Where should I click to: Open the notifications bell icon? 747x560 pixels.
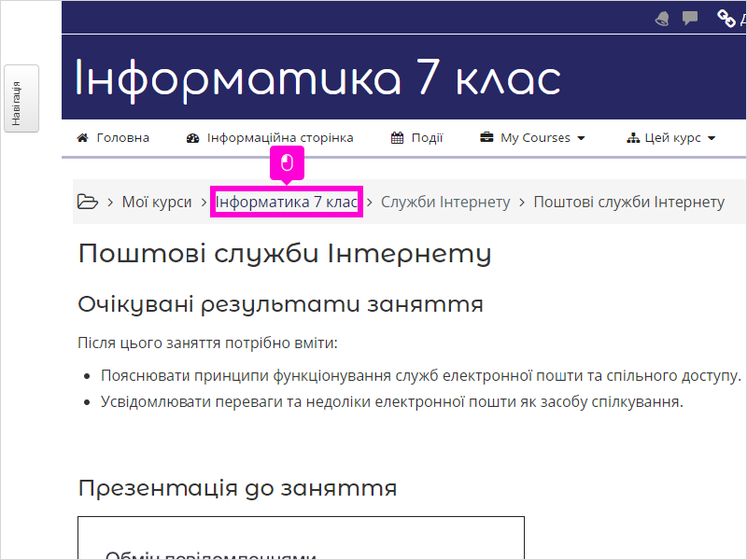point(662,18)
